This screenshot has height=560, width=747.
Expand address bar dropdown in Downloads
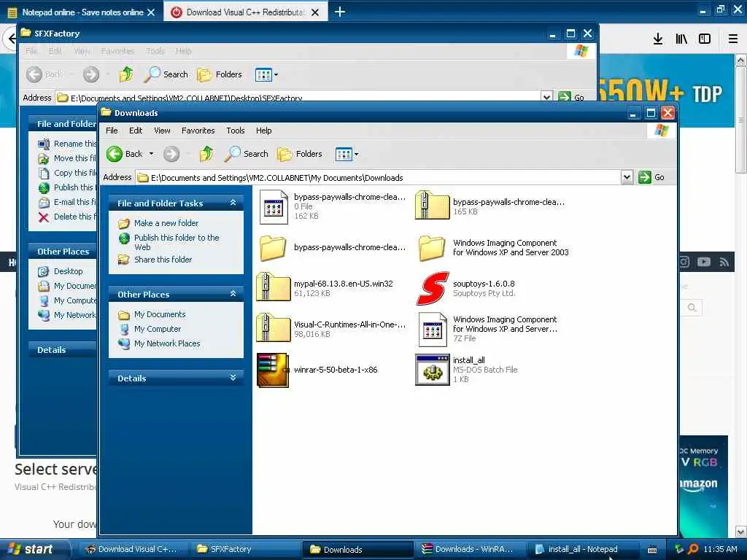tap(627, 178)
